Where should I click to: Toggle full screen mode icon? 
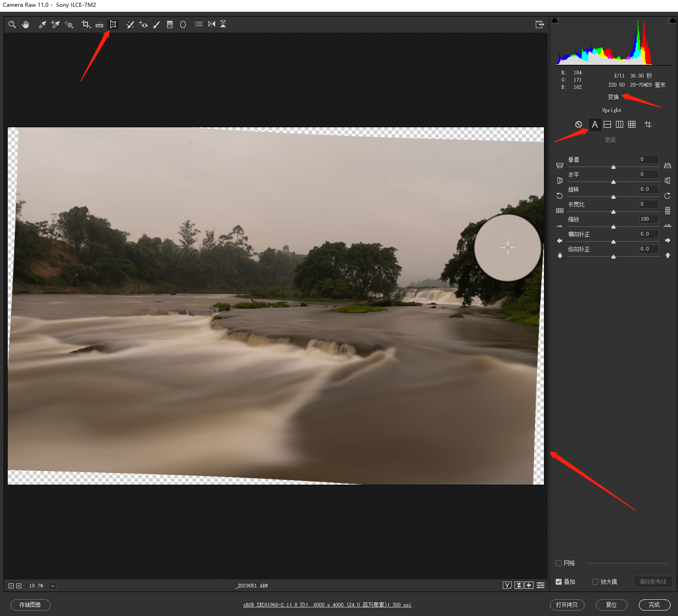click(x=539, y=24)
